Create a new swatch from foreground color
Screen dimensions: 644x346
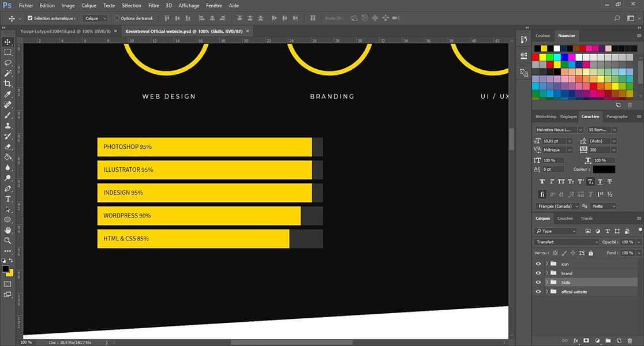[619, 106]
